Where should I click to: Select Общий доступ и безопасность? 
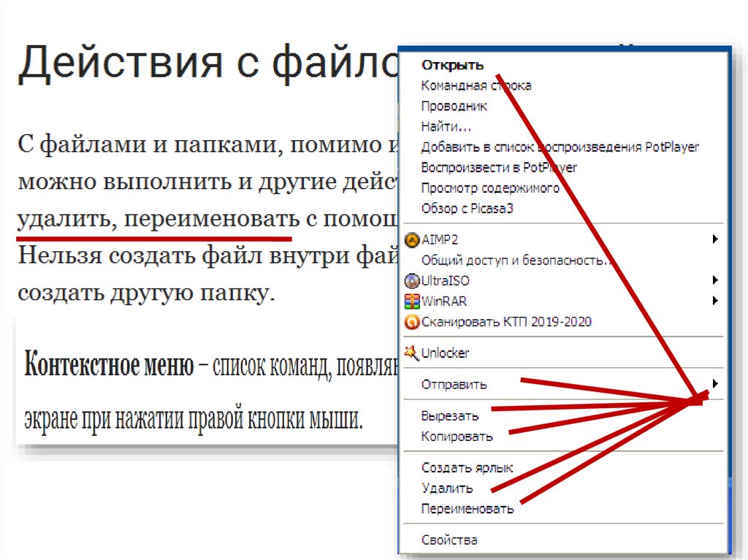[x=516, y=260]
